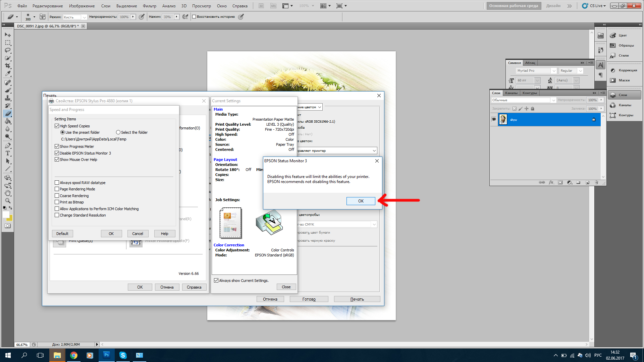Viewport: 644px width, 362px height.
Task: Close the Current Settings window
Action: coord(286,287)
